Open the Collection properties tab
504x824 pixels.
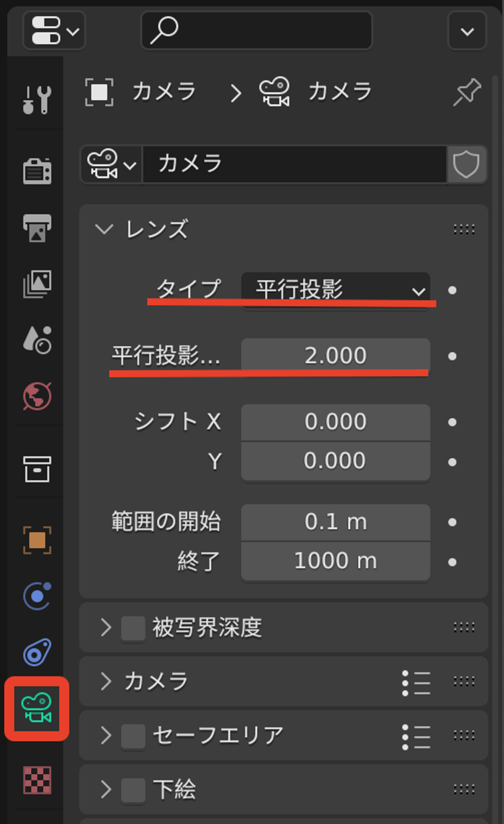[x=37, y=469]
